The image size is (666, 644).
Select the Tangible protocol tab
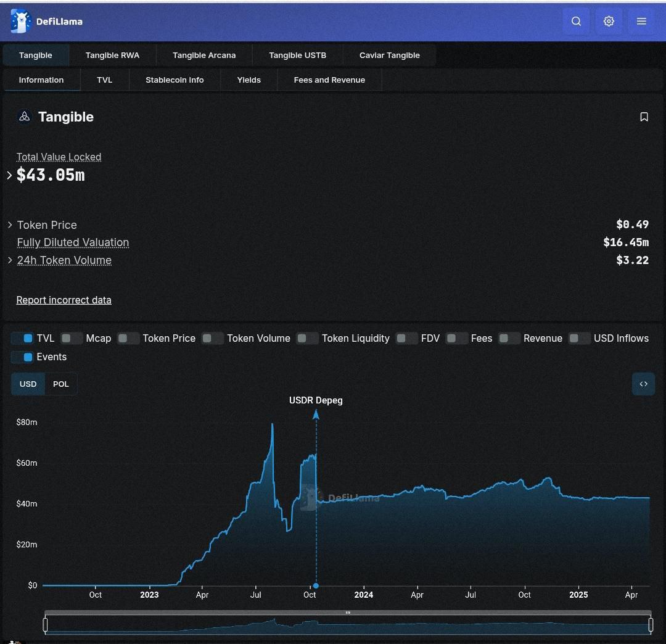tap(36, 56)
